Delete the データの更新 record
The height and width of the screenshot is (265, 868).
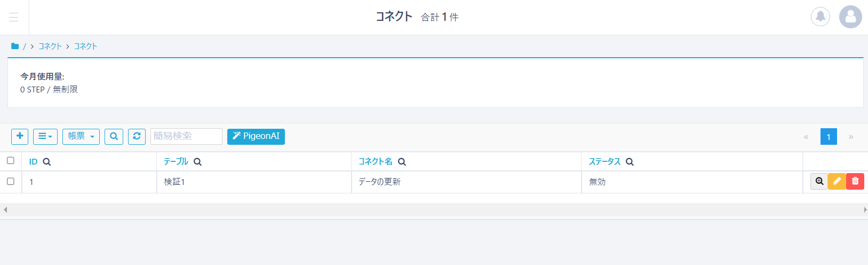(855, 182)
